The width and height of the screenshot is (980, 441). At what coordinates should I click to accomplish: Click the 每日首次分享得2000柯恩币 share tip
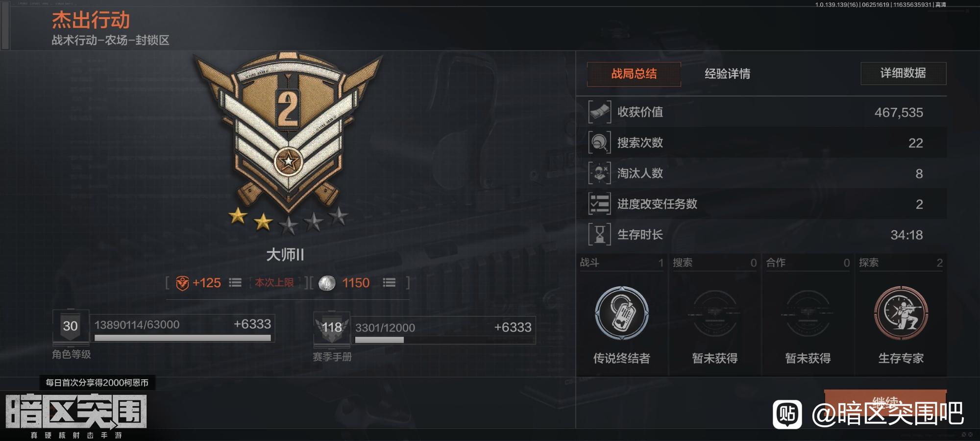97,383
